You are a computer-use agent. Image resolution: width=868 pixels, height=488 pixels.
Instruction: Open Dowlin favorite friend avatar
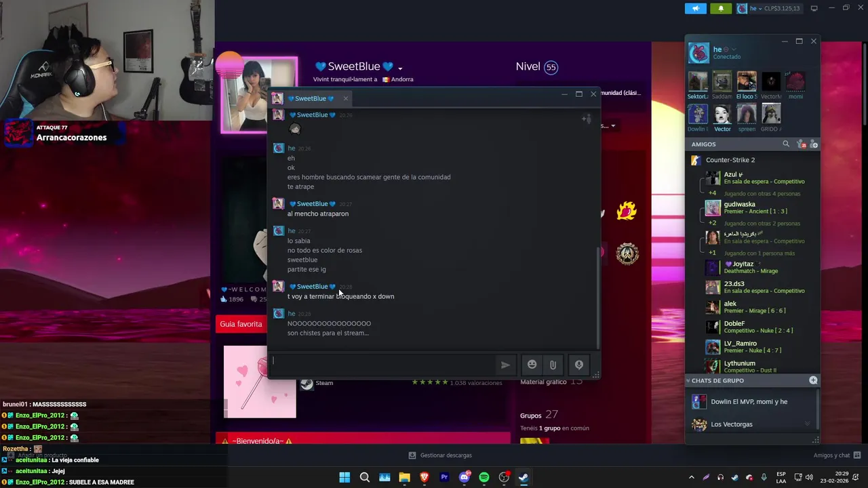coord(698,114)
